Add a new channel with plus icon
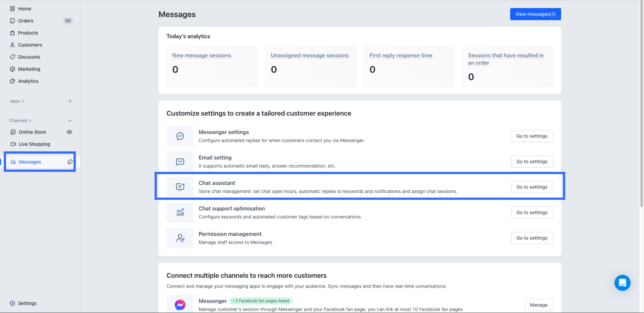644x313 pixels. [70, 121]
